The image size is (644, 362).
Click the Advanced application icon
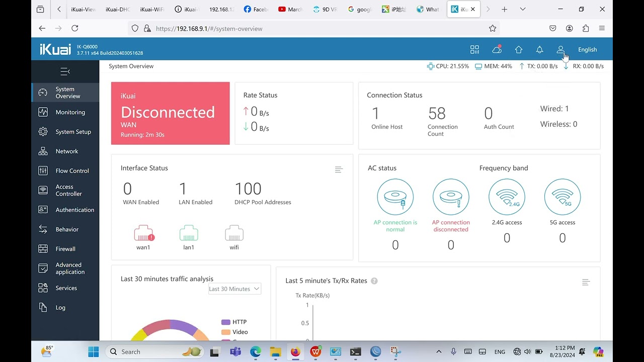tap(43, 268)
